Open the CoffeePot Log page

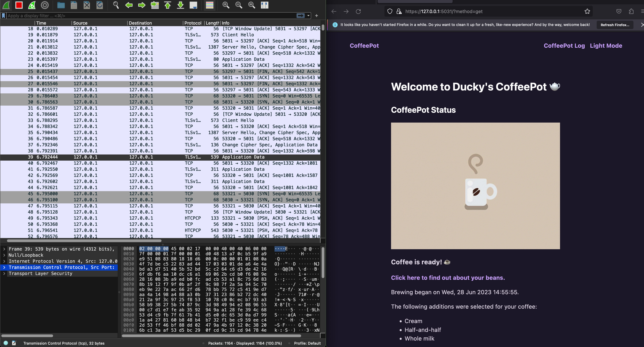pyautogui.click(x=564, y=46)
